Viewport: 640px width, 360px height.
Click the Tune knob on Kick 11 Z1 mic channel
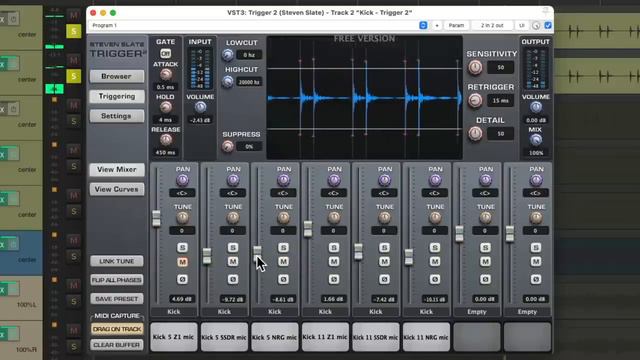(x=334, y=218)
